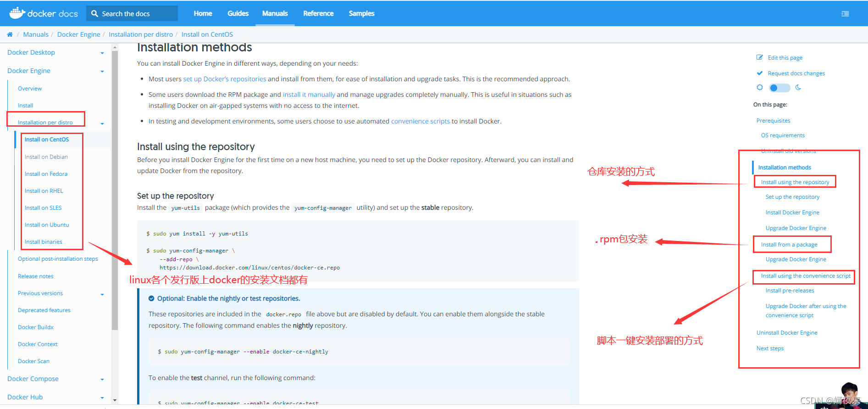The height and width of the screenshot is (409, 868).
Task: Click the sidebar scrollbar up arrow
Action: [x=115, y=47]
